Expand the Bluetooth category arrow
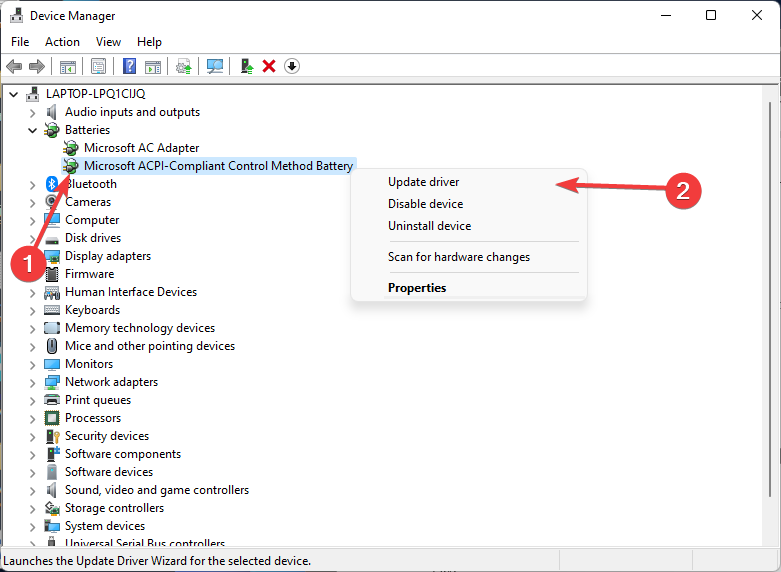This screenshot has width=781, height=572. point(32,184)
